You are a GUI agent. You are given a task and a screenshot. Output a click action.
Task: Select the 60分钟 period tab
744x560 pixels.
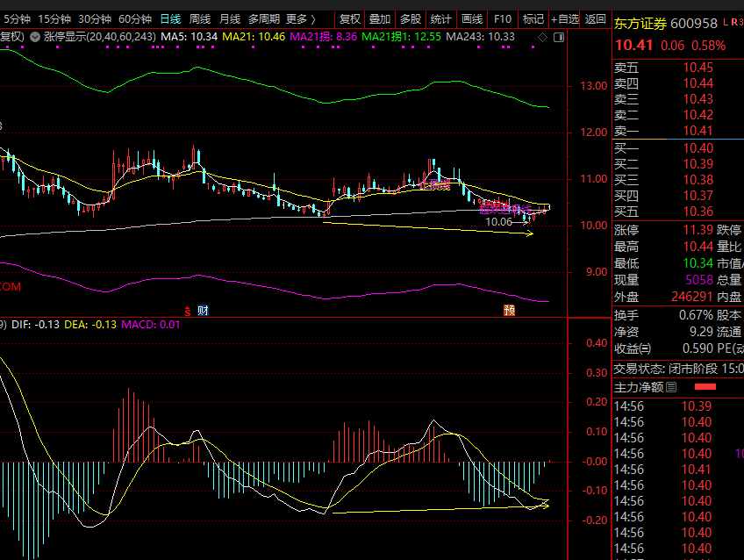[135, 19]
